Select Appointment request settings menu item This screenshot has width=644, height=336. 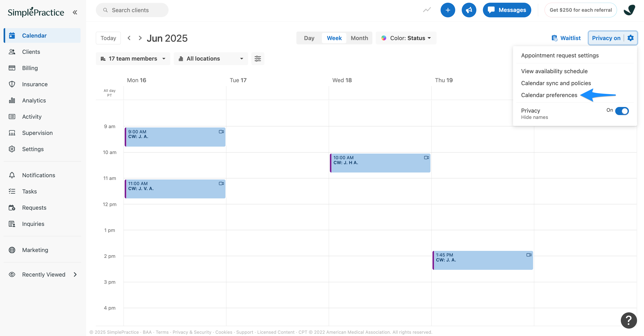(x=560, y=55)
